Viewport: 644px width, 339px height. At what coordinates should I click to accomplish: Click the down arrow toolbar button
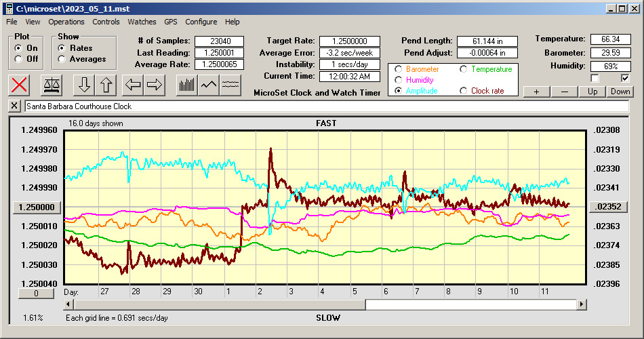(x=84, y=85)
